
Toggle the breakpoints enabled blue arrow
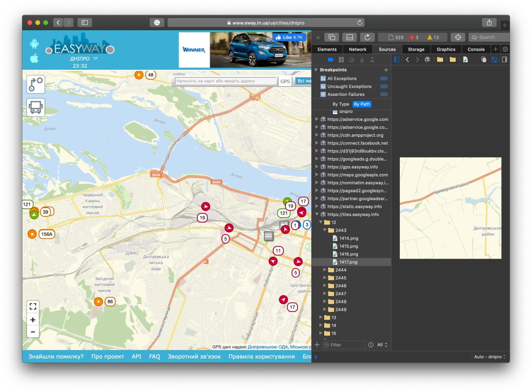(331, 60)
